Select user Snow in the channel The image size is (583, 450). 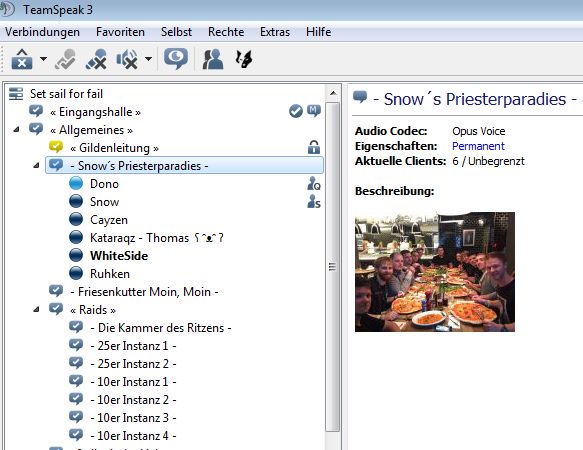coord(104,202)
